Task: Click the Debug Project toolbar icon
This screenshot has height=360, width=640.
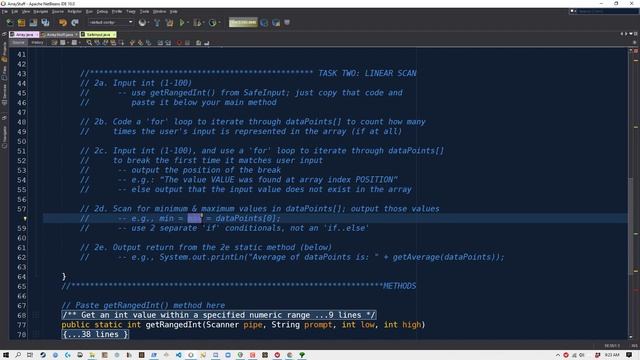Action: pyautogui.click(x=197, y=23)
